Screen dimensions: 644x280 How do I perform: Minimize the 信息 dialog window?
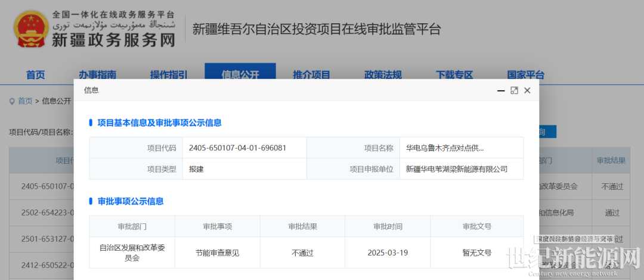(x=501, y=90)
